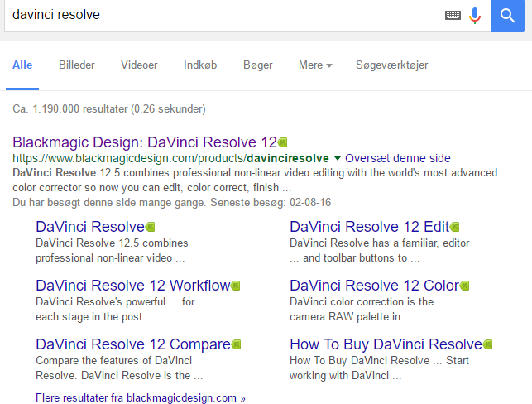532x404 pixels.
Task: Open How To Buy DaVinci Resolve link
Action: 386,344
